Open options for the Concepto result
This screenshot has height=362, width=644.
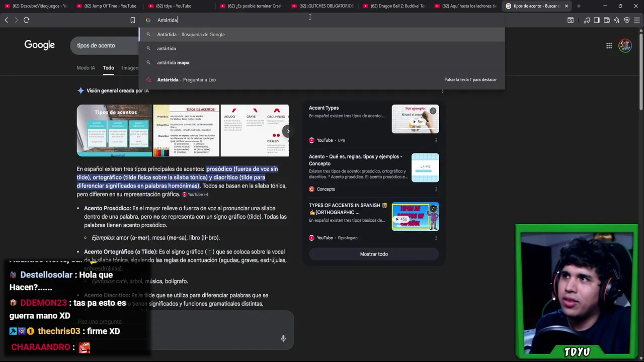(436, 189)
